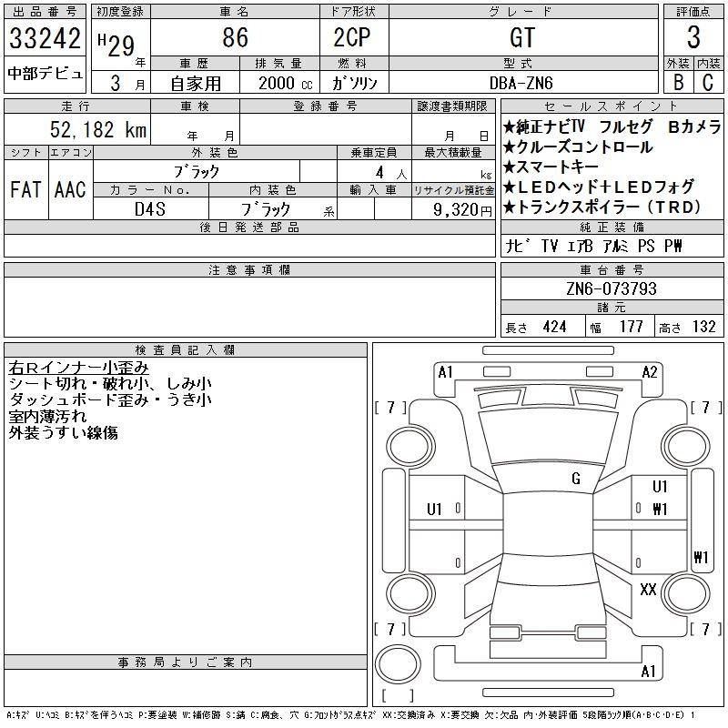The image size is (728, 728).
Task: Click the spare tire circle below the diagram
Action: 398,664
